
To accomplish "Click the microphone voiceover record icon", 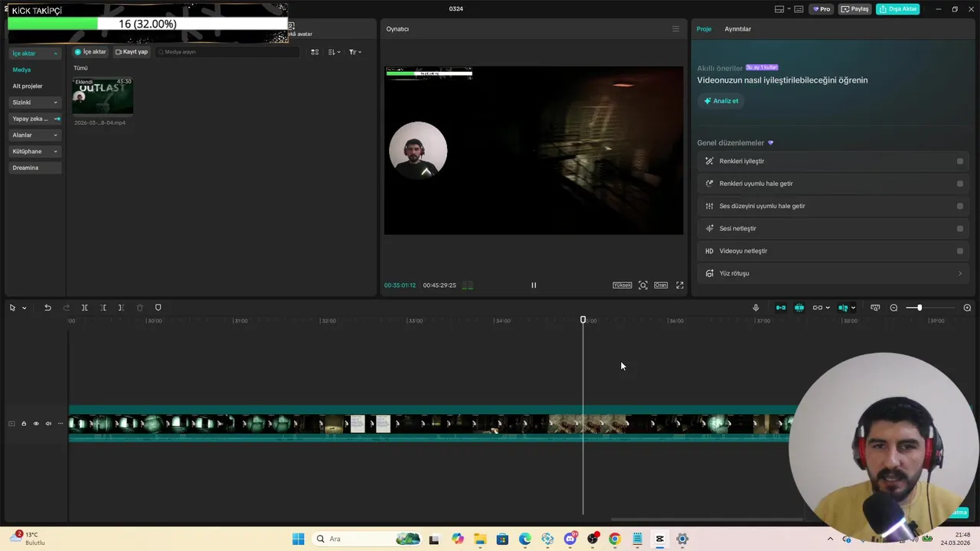I will (x=756, y=308).
